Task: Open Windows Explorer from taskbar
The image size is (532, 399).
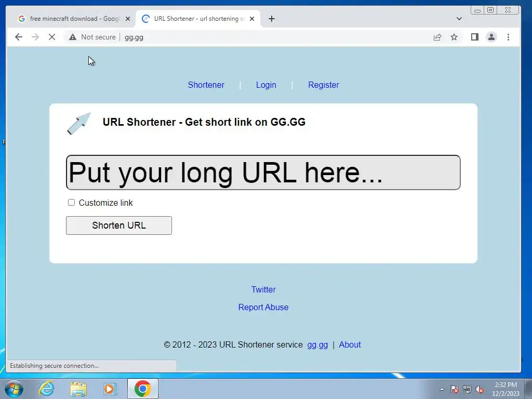Action: pyautogui.click(x=78, y=389)
